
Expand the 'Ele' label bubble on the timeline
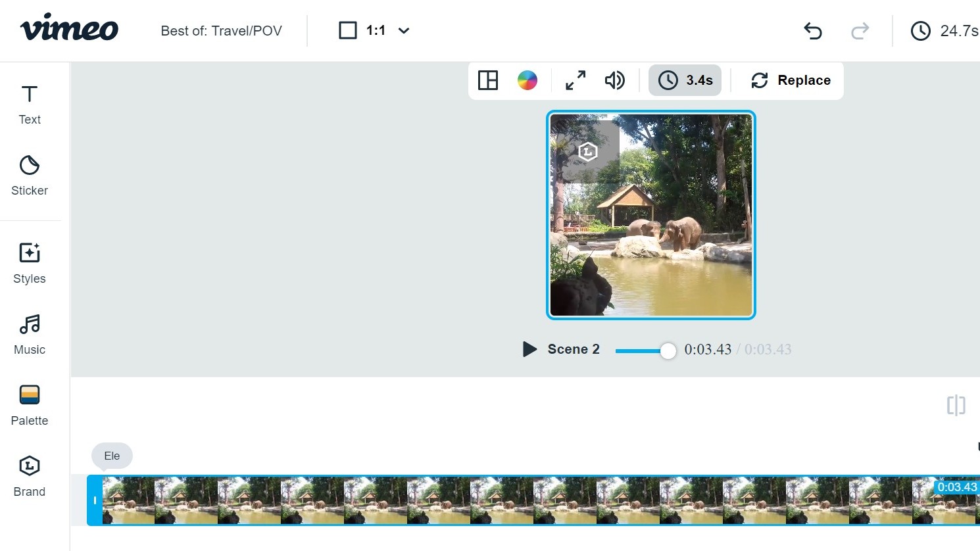[111, 456]
